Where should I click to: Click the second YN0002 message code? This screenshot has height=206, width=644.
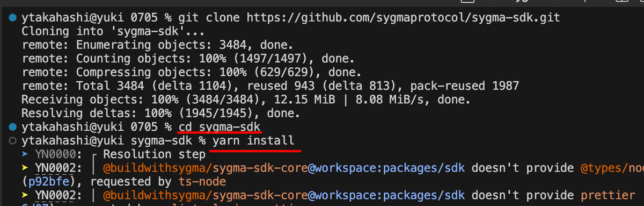tap(56, 196)
